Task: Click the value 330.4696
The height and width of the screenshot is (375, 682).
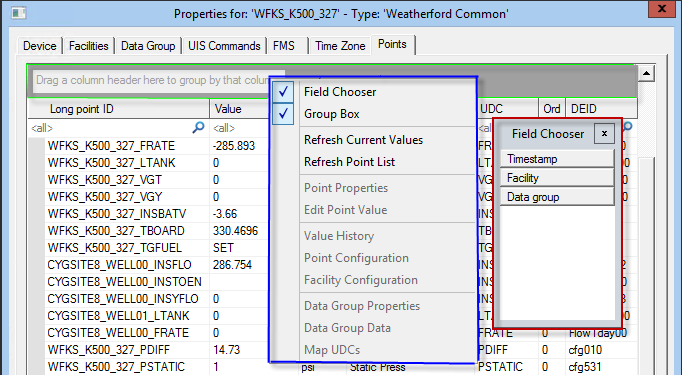Action: 235,231
